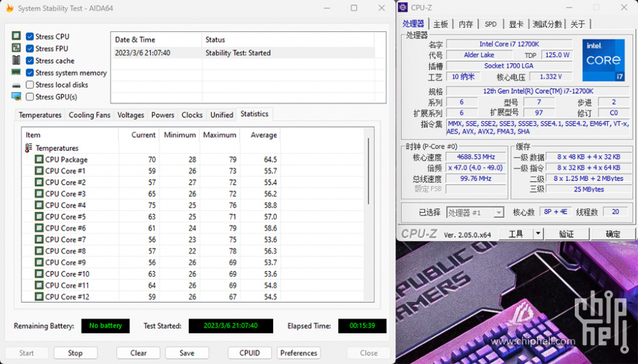638x364 pixels.
Task: Click the thermometer icon next to Temperatures
Action: point(29,148)
